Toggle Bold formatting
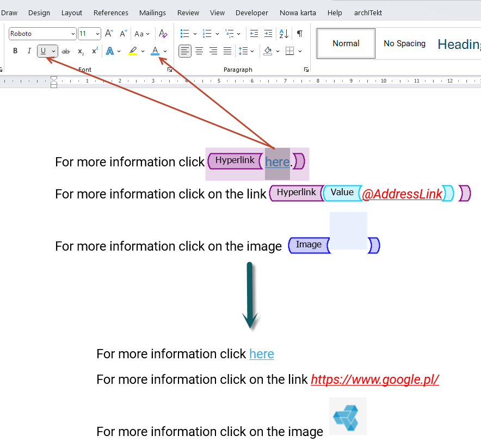Viewport: 481px width, 448px height. [15, 51]
